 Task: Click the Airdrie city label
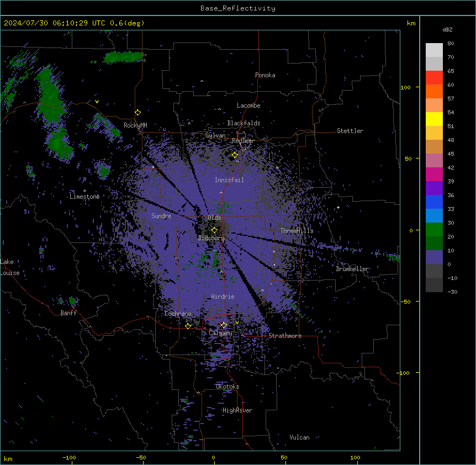click(x=223, y=297)
